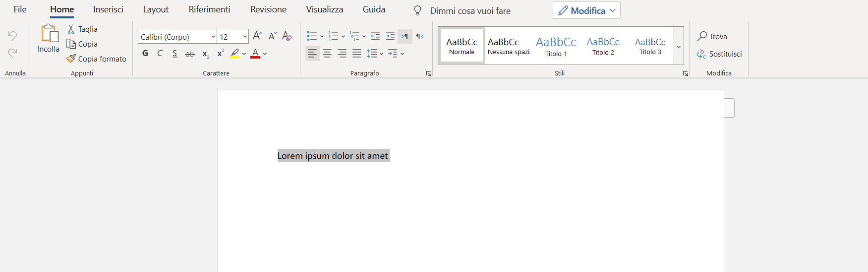
Task: Switch to the Riferimenti tab
Action: point(209,9)
